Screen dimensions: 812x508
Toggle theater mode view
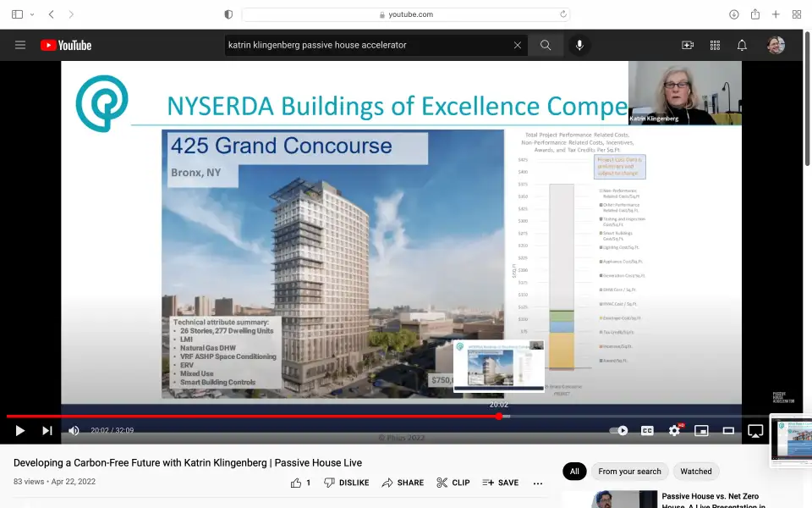(728, 431)
